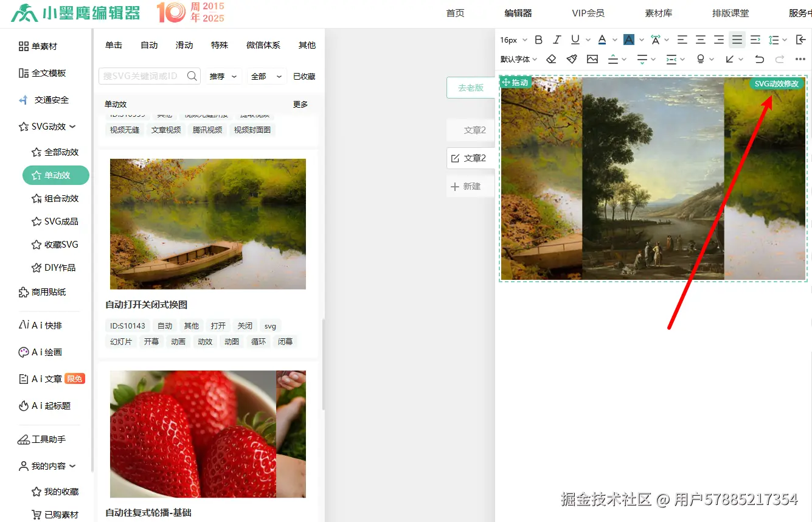
Task: Toggle the 已收藏 filter
Action: pyautogui.click(x=304, y=77)
